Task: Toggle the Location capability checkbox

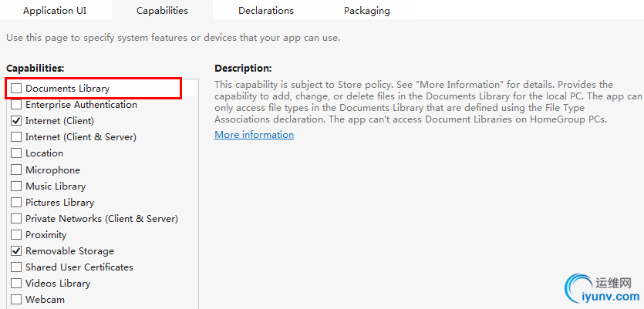Action: [16, 153]
